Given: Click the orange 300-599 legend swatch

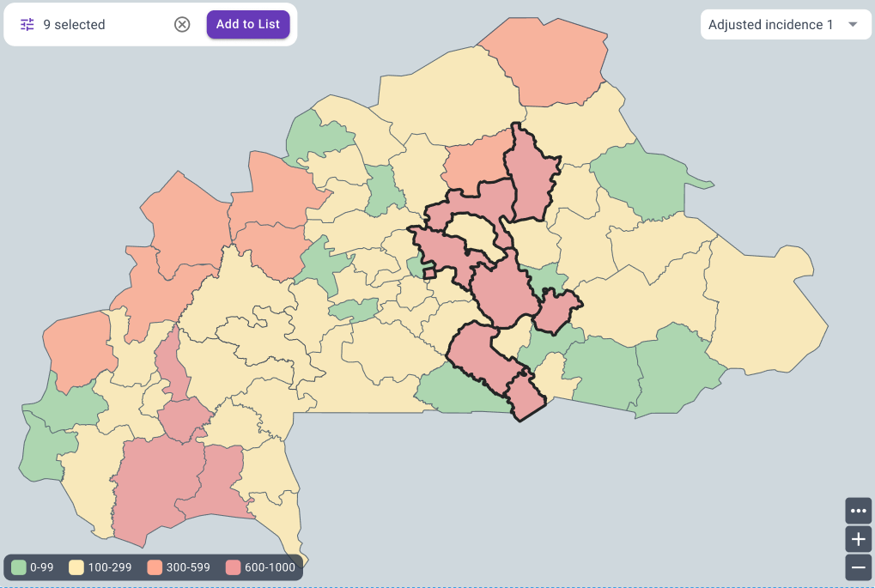Looking at the screenshot, I should tap(155, 567).
